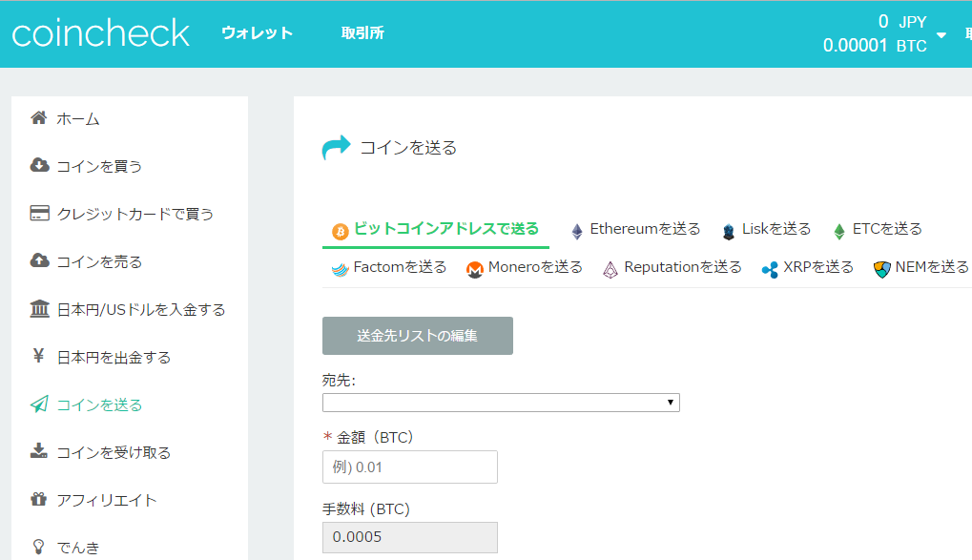The width and height of the screenshot is (972, 560).
Task: Click the bank building icon for 入金
Action: 39,308
